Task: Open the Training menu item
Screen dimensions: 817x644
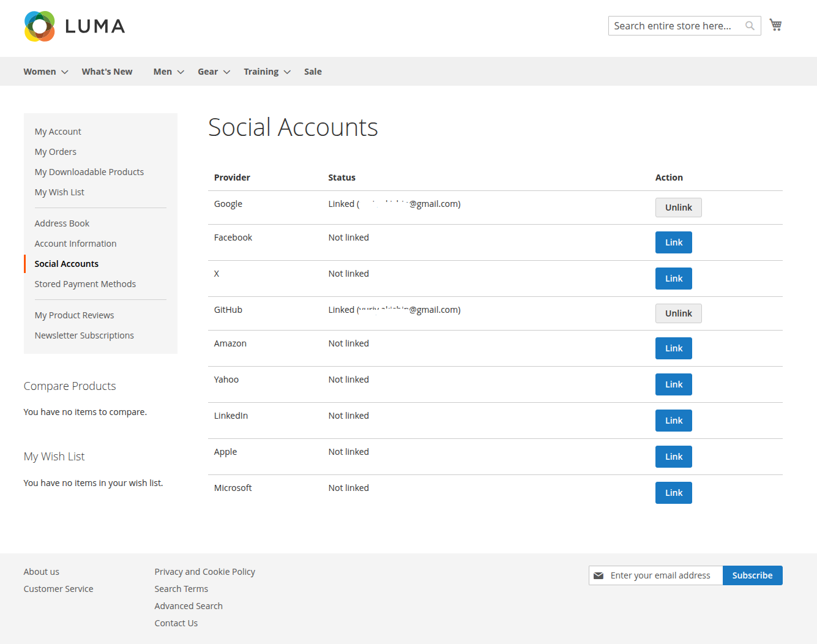Action: (261, 72)
